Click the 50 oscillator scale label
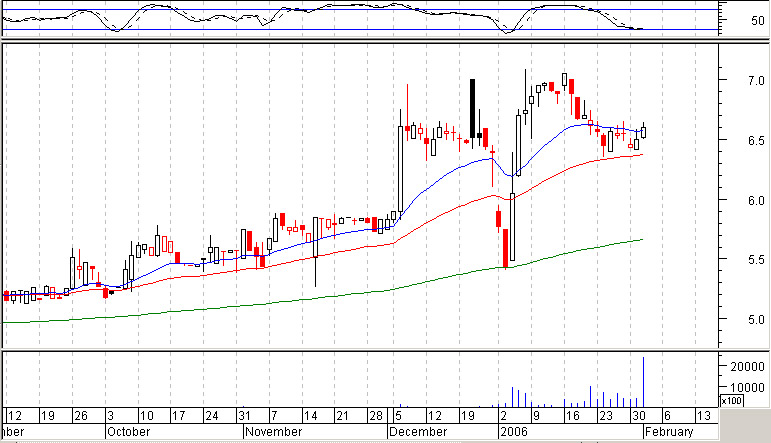Screen dimensions: 771x443 (x=758, y=21)
